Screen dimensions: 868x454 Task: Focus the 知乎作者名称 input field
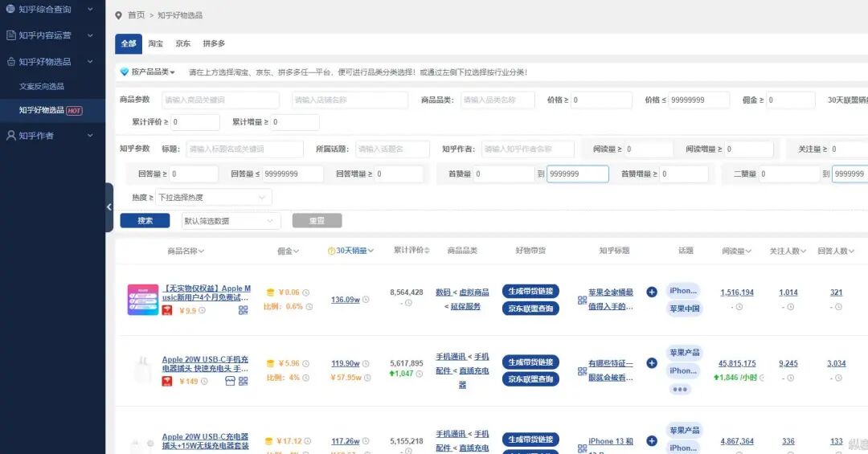coord(528,149)
